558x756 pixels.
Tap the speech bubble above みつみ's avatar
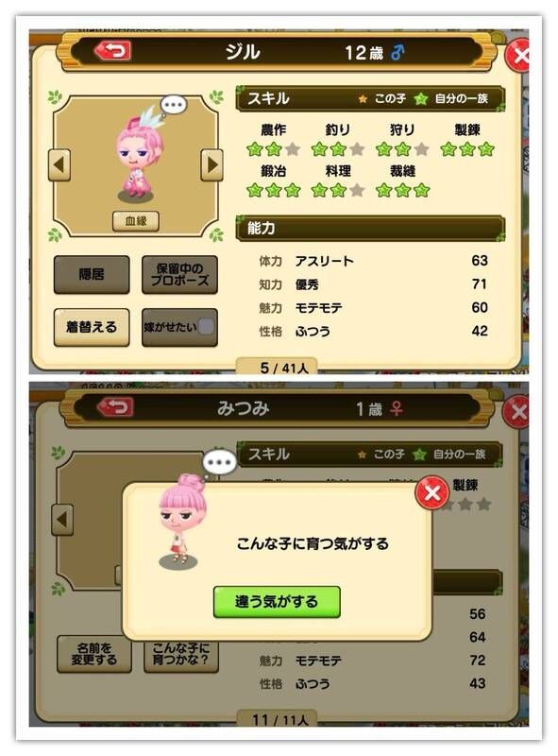click(219, 463)
